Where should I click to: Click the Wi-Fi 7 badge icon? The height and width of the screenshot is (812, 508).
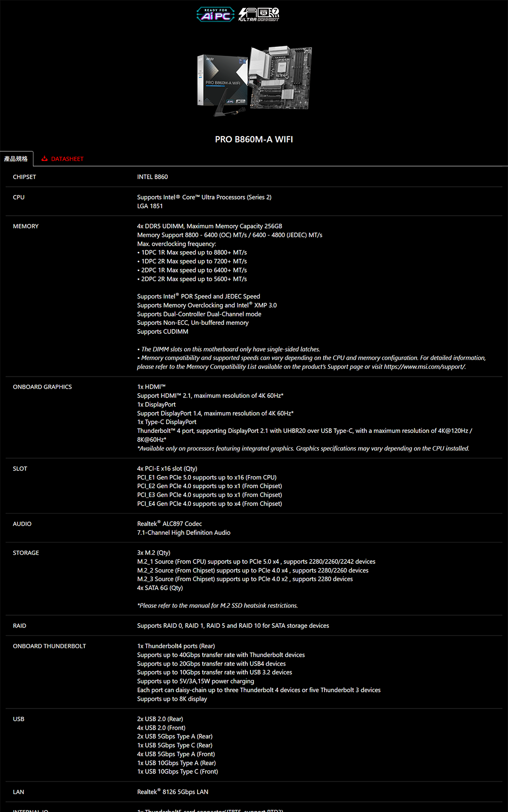tap(275, 12)
